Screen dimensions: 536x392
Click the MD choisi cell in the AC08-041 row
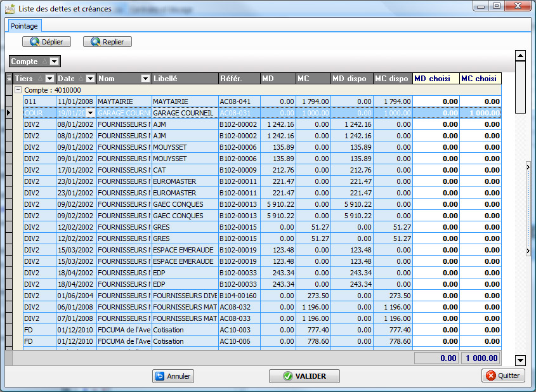coord(436,101)
